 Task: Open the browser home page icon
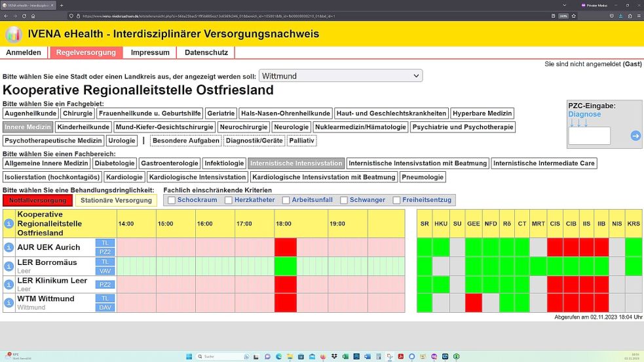tap(33, 16)
